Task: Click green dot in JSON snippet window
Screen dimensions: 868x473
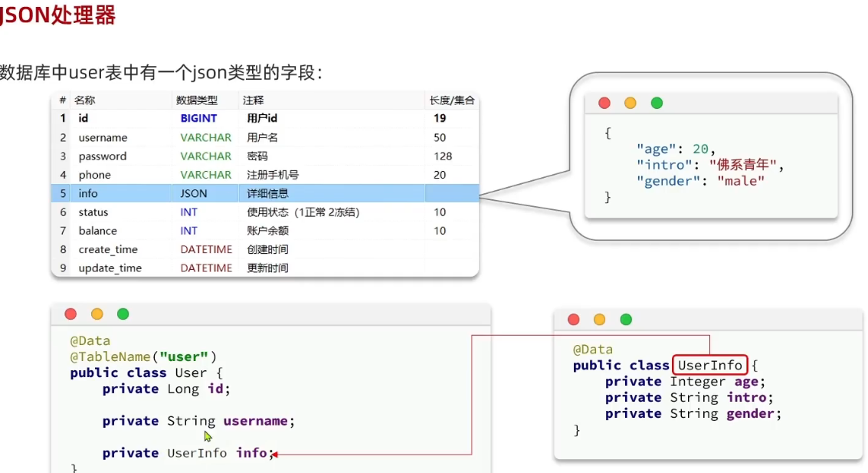Action: (x=657, y=103)
